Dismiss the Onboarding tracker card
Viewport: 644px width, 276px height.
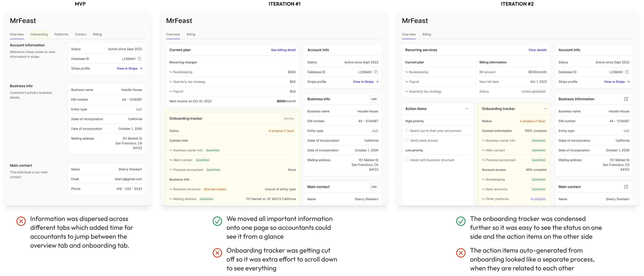click(x=289, y=119)
